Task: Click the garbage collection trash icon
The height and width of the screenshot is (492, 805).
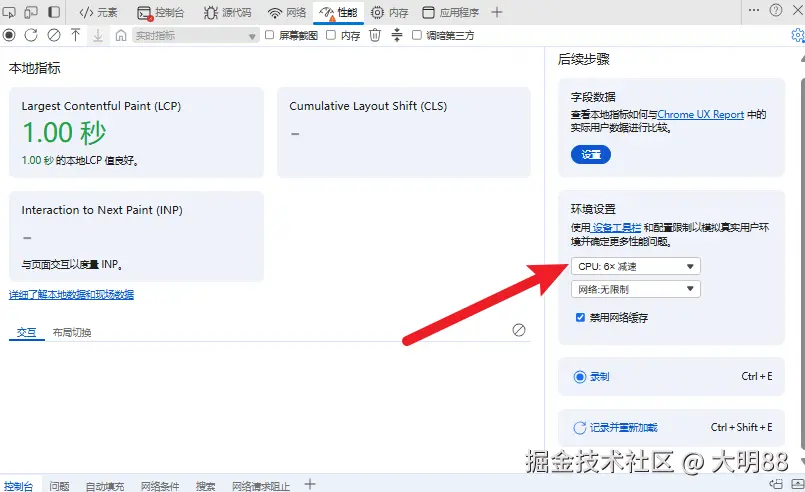Action: (375, 35)
